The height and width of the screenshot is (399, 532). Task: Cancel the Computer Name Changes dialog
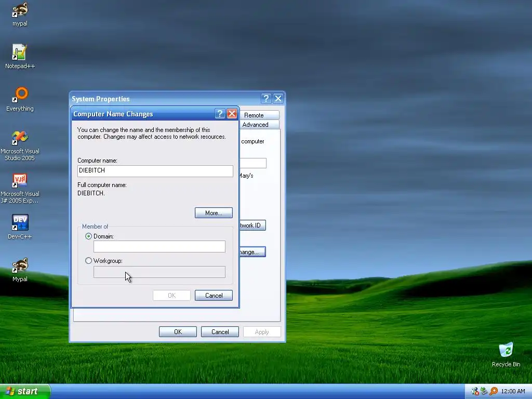pyautogui.click(x=214, y=295)
